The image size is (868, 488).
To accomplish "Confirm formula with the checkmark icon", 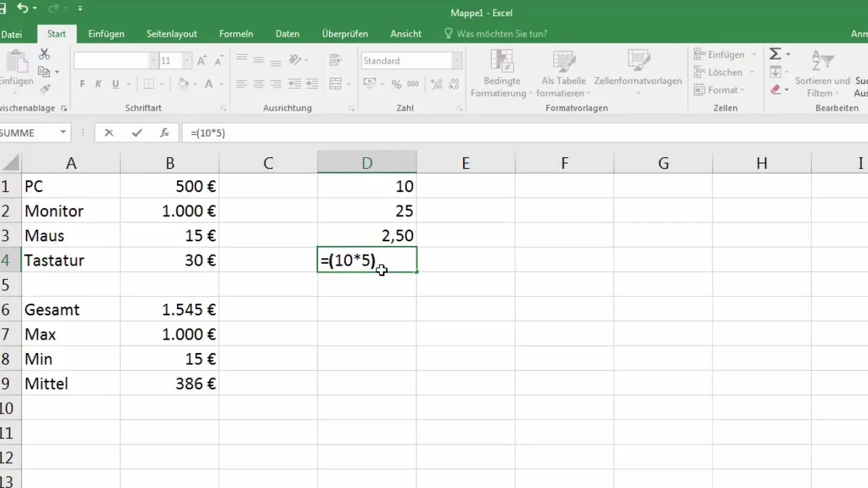I will pyautogui.click(x=137, y=133).
